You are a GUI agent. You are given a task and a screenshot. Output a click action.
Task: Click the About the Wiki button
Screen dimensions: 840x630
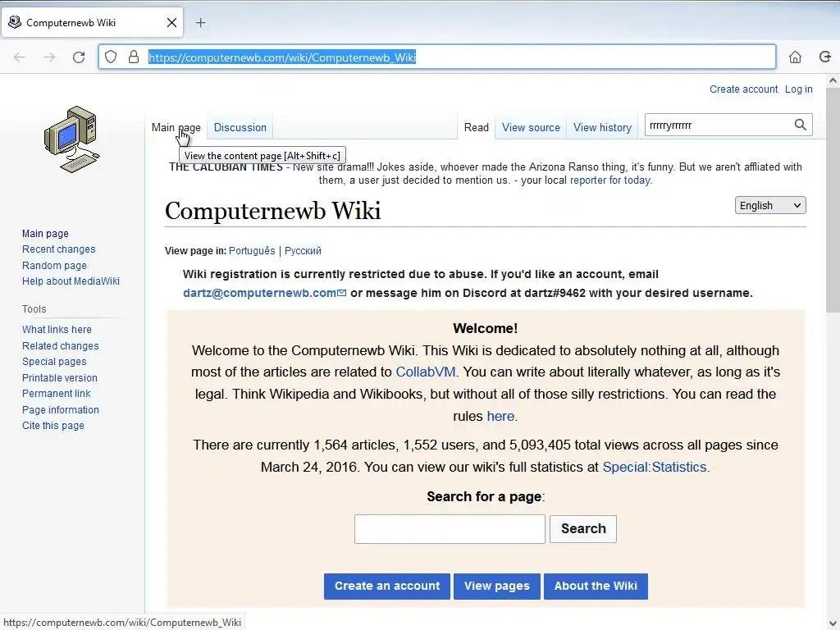coord(596,586)
